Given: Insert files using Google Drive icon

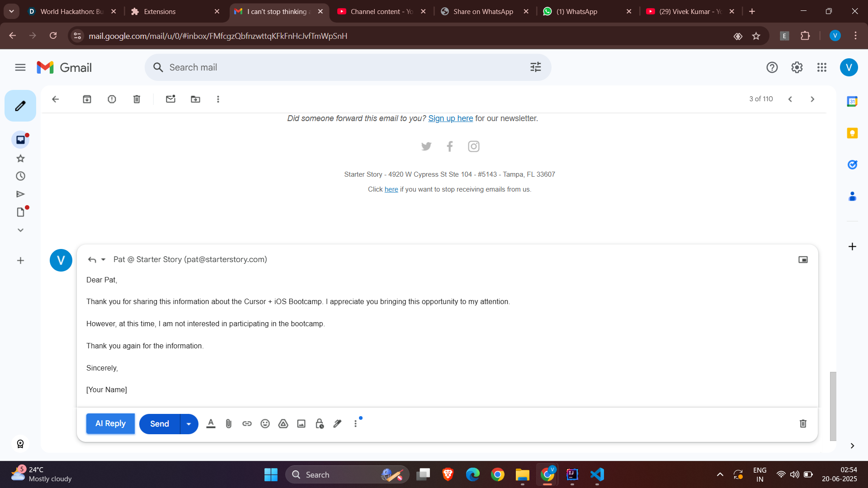Looking at the screenshot, I should coord(283,424).
